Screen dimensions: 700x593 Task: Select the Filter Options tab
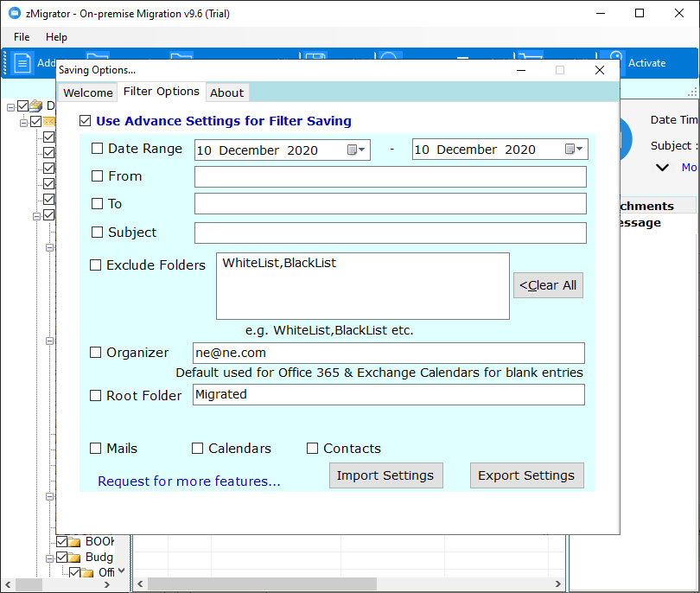[x=161, y=91]
